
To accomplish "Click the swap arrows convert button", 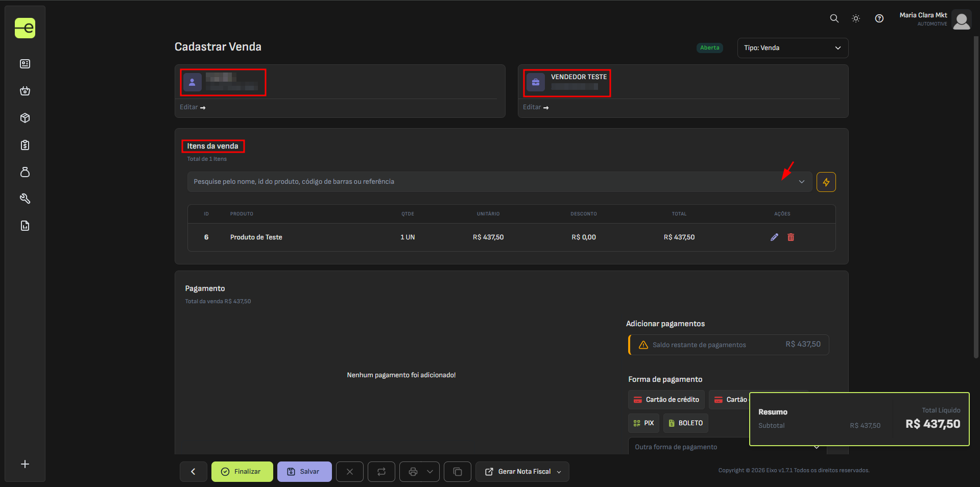I will click(381, 472).
